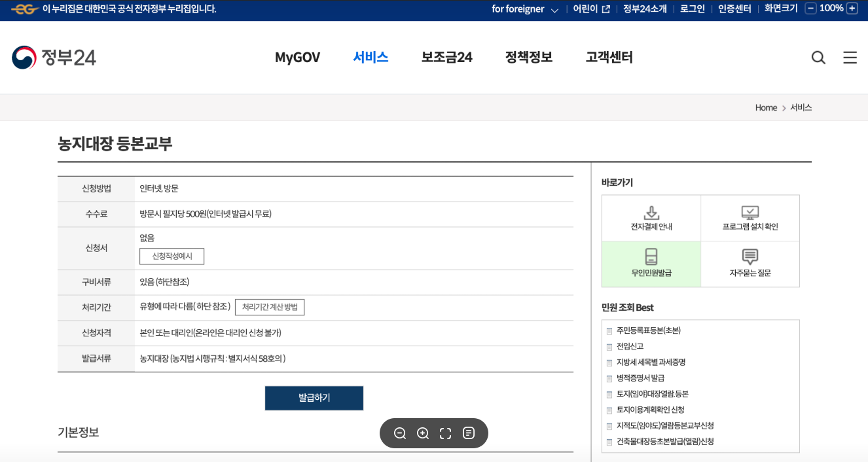This screenshot has height=462, width=868.
Task: Click the zoom-out magnifier in the floating toolbar
Action: 400,433
